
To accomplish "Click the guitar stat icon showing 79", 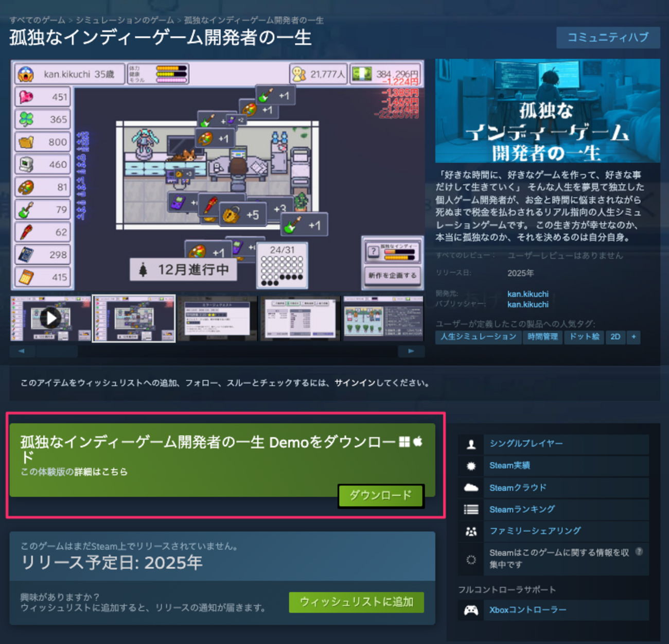I will (x=26, y=210).
